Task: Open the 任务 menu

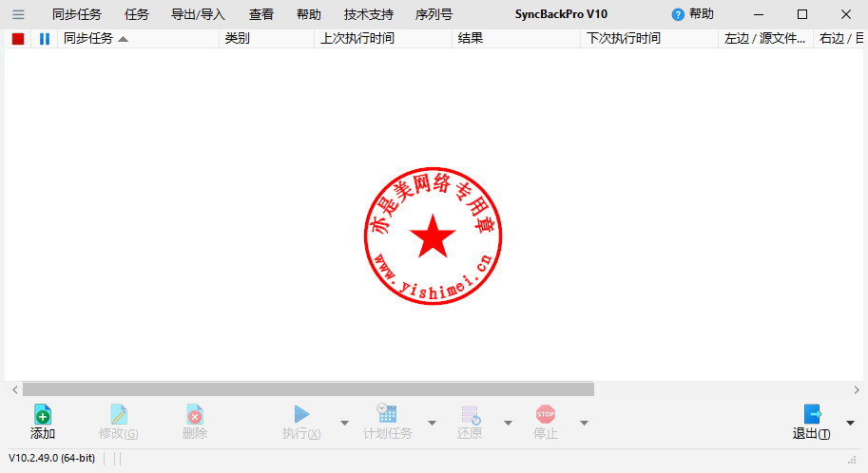Action: [137, 14]
